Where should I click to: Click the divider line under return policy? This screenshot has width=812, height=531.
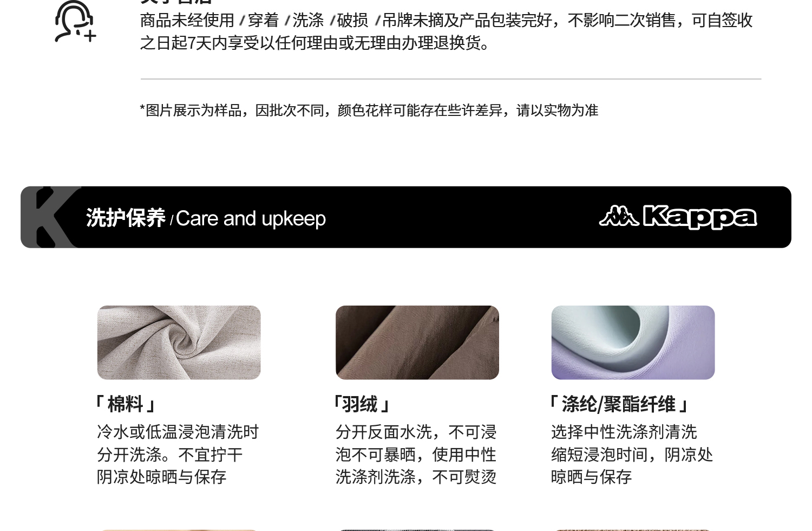[x=451, y=79]
